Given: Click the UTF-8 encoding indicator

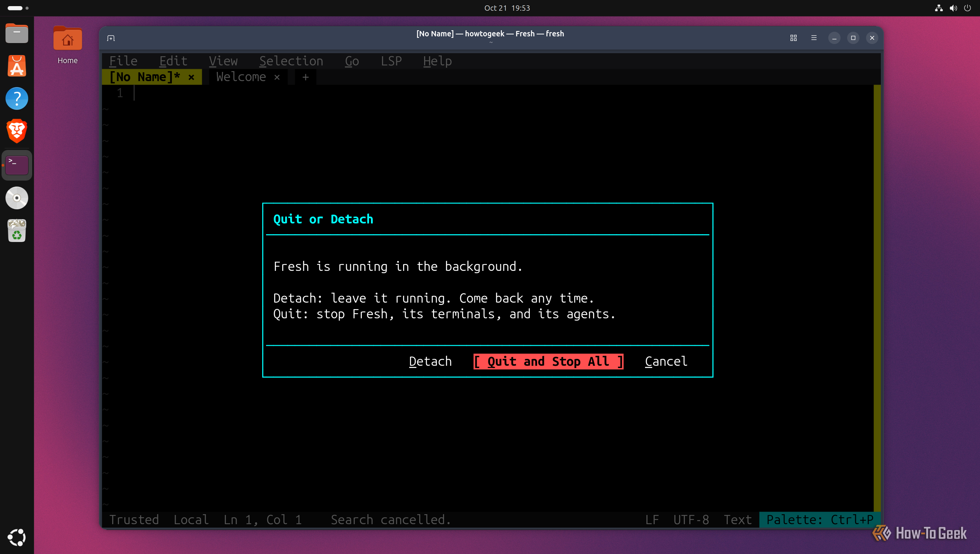Looking at the screenshot, I should (x=691, y=520).
